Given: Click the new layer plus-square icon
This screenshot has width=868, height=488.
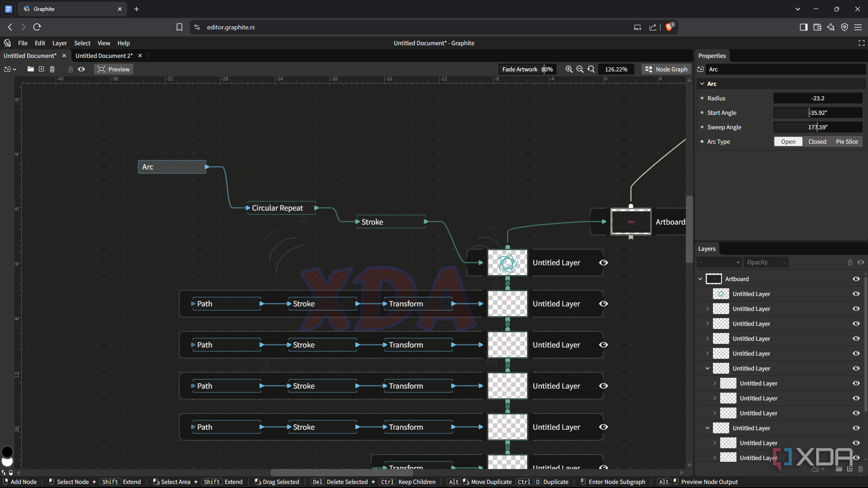Looking at the screenshot, I should tap(42, 69).
